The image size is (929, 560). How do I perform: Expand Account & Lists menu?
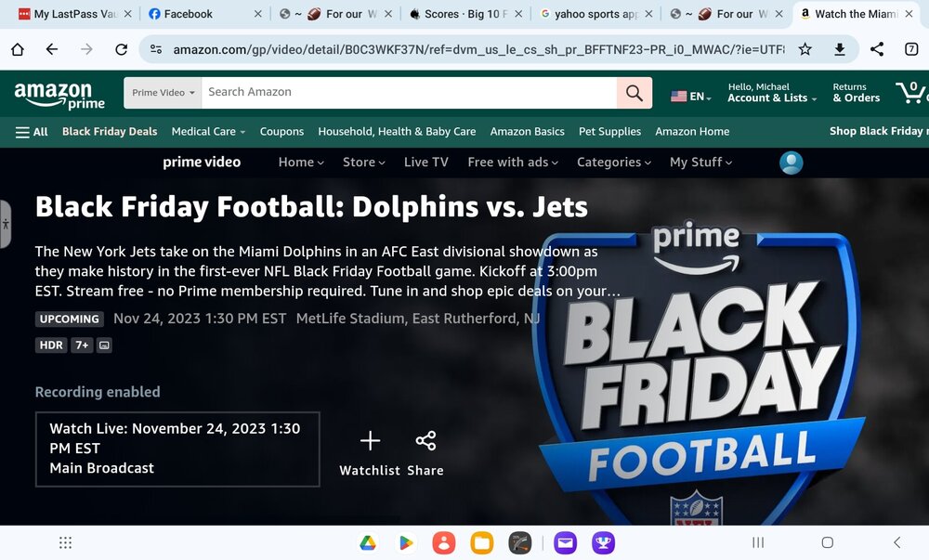[772, 93]
